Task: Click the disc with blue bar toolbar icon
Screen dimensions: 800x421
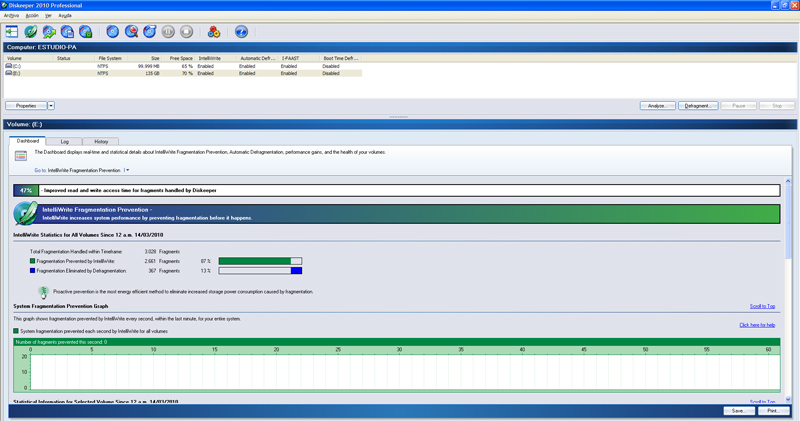Action: point(149,32)
